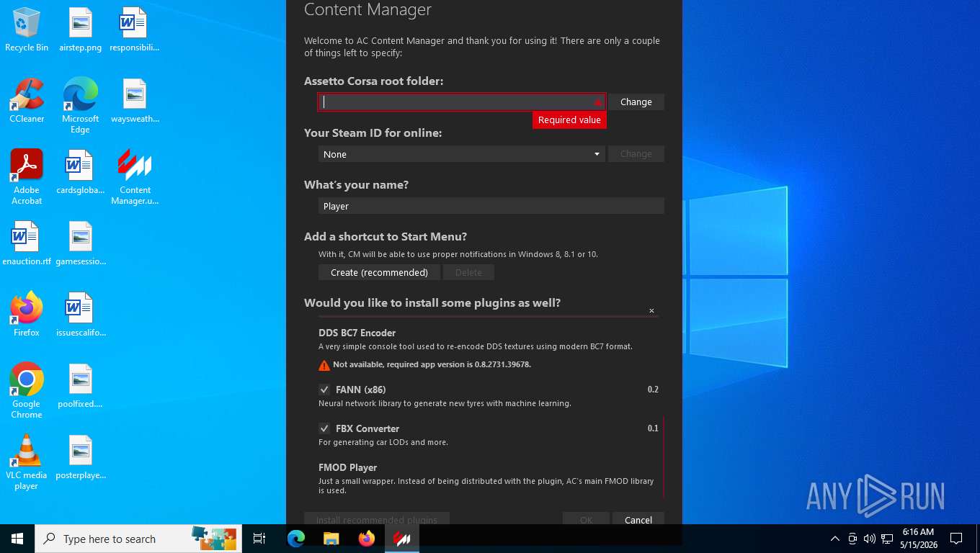Open Recycle Bin desktop icon

[26, 30]
